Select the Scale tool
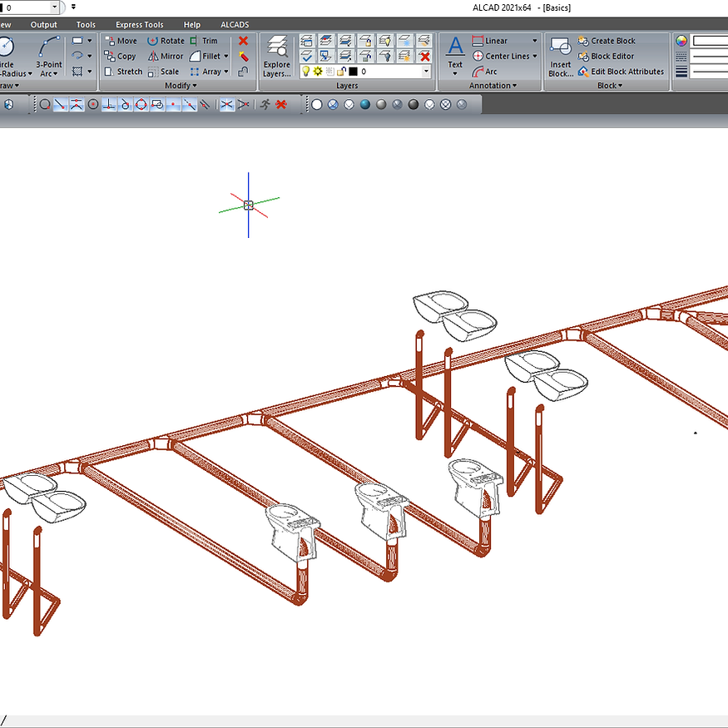728x728 pixels. tap(163, 72)
